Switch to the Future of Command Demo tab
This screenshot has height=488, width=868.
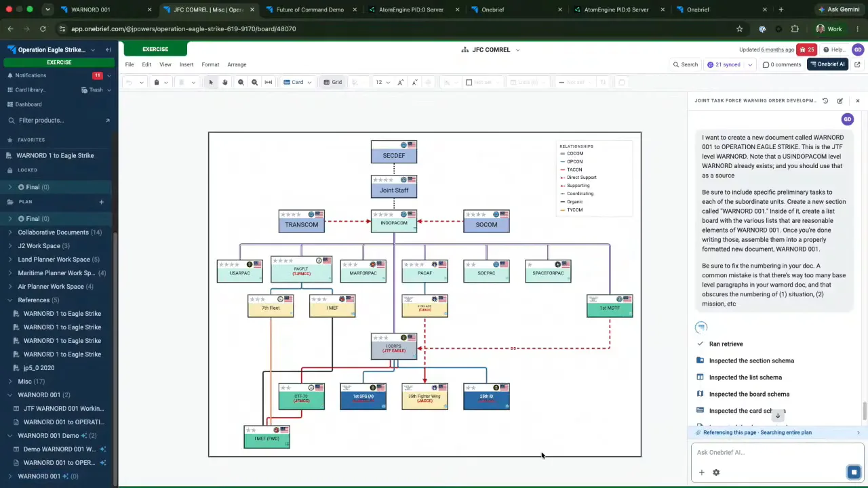[x=309, y=9]
